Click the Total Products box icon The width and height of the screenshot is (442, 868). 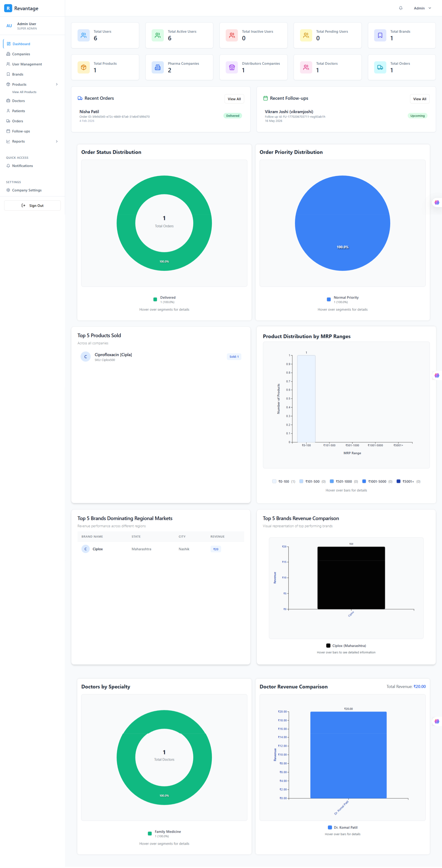click(83, 68)
